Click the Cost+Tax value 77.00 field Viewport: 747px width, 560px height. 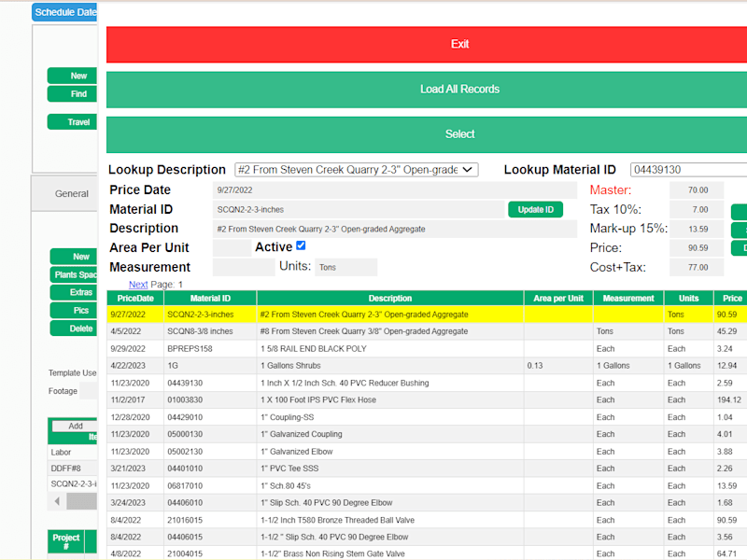tap(697, 267)
